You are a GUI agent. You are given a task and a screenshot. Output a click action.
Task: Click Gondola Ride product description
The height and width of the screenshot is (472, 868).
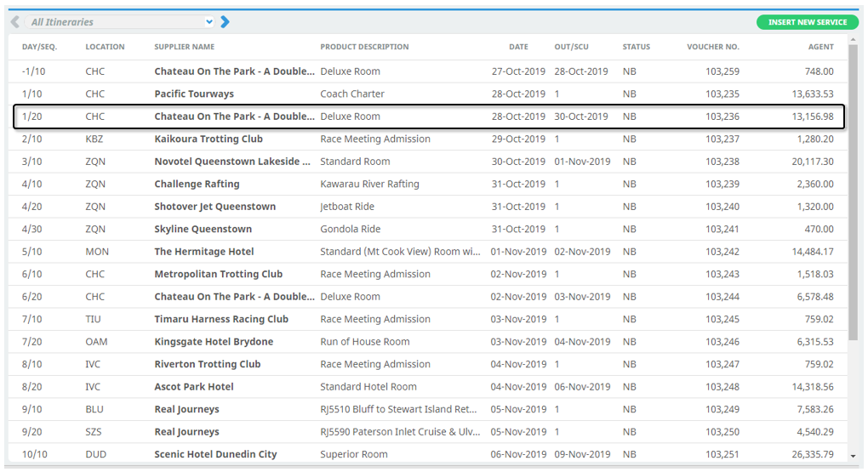pos(351,229)
